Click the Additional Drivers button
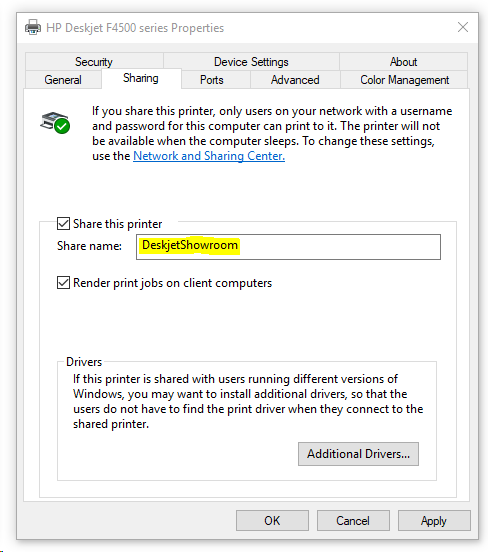 pyautogui.click(x=358, y=454)
